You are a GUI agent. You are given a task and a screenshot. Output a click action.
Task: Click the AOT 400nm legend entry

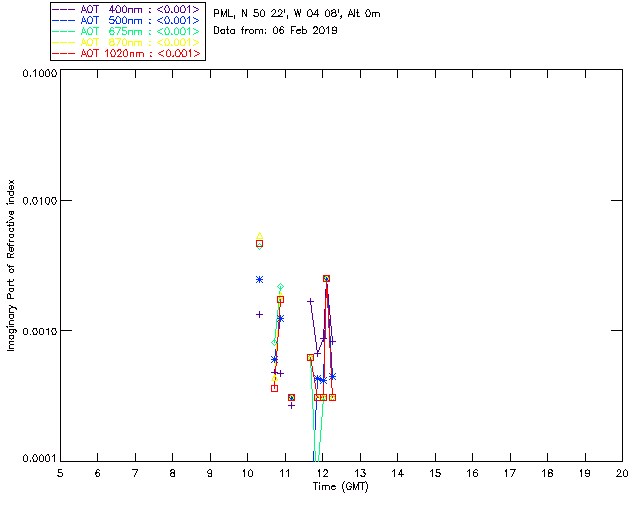click(126, 9)
